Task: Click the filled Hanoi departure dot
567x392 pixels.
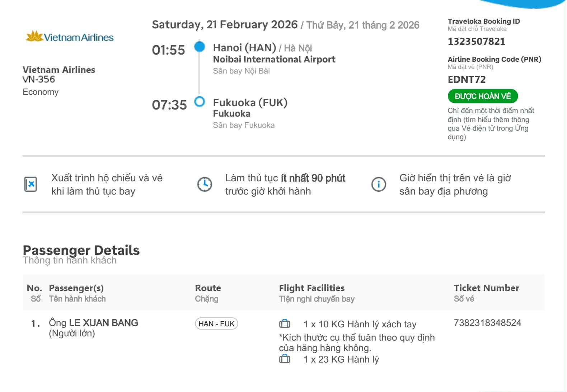Action: coord(200,47)
